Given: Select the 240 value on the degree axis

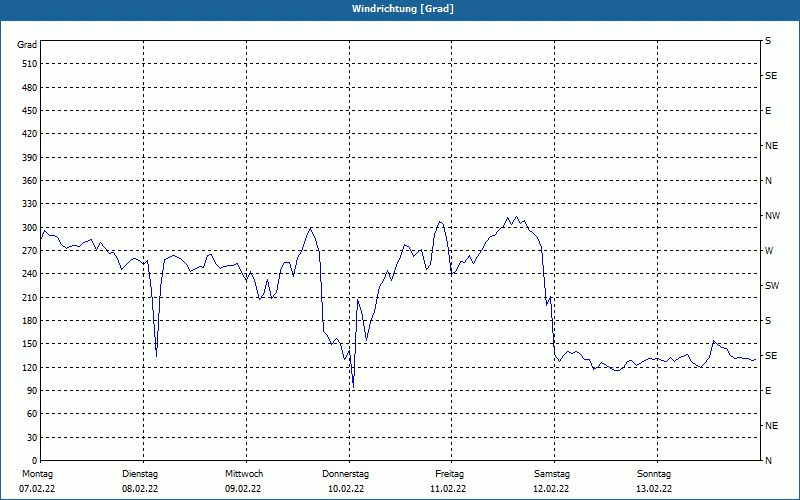Looking at the screenshot, I should [x=30, y=274].
